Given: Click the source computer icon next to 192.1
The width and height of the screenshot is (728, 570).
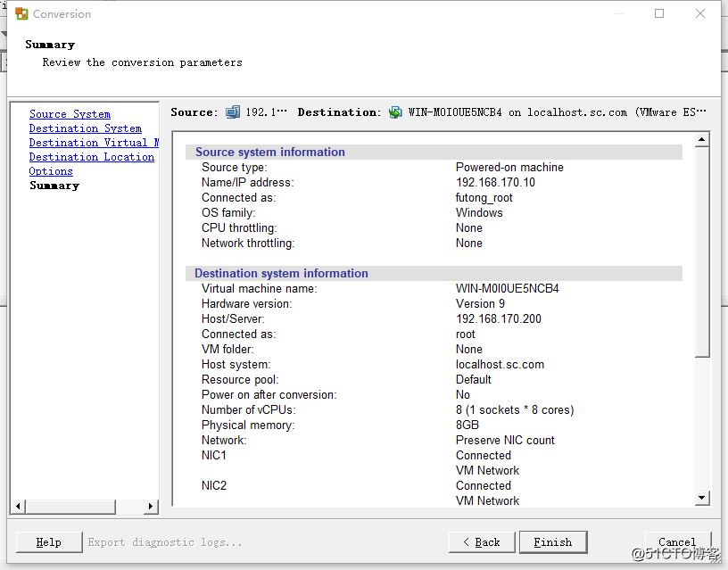Looking at the screenshot, I should click(233, 112).
